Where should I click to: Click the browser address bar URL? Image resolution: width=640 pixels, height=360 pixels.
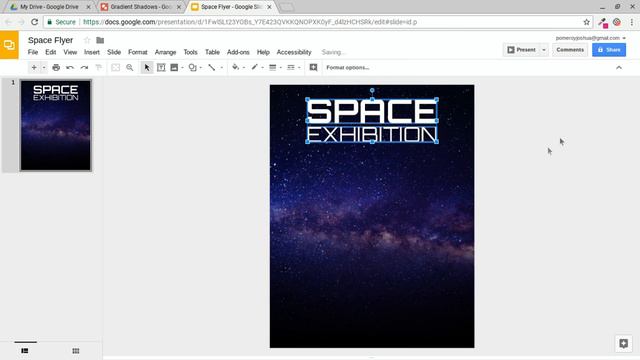click(250, 22)
